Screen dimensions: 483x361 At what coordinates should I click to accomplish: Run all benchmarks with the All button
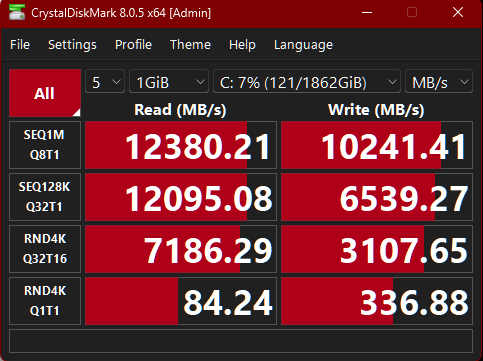[45, 93]
